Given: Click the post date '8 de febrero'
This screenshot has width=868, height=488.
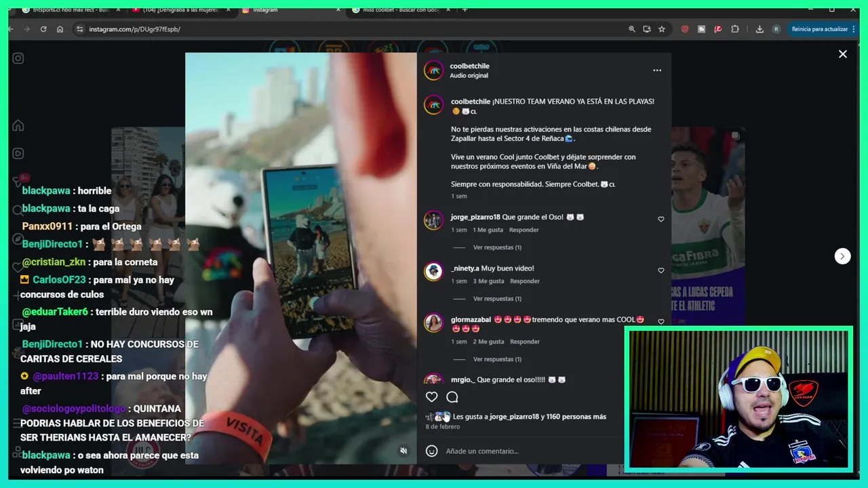Looking at the screenshot, I should pos(442,427).
